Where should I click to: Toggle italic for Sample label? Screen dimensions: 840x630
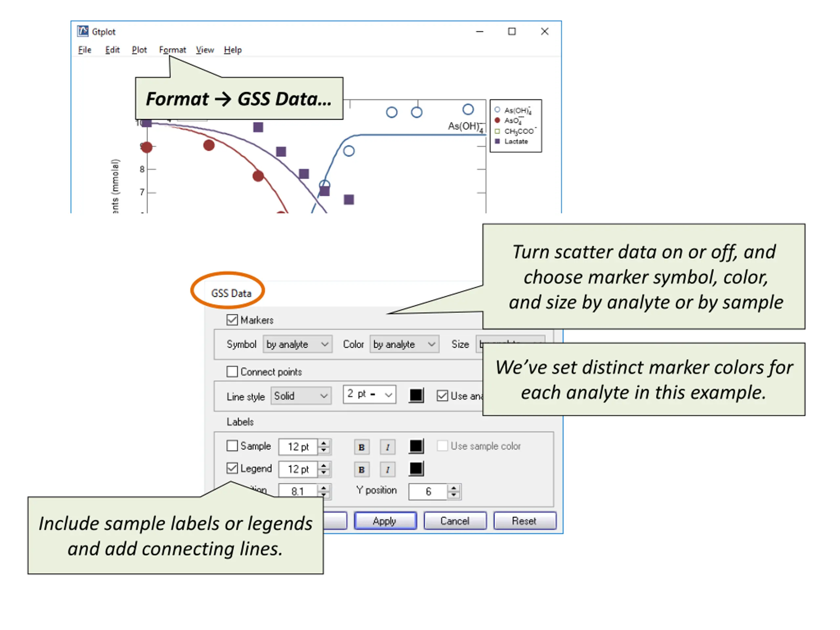[x=387, y=447]
